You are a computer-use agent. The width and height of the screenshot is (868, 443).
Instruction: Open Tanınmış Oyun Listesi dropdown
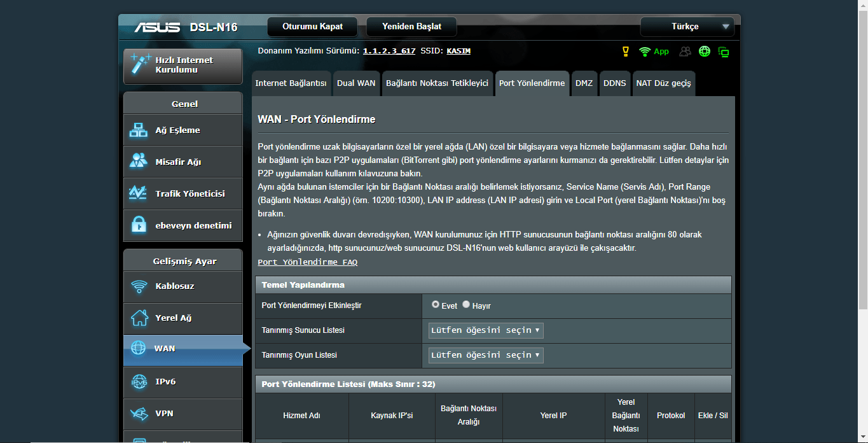[486, 355]
